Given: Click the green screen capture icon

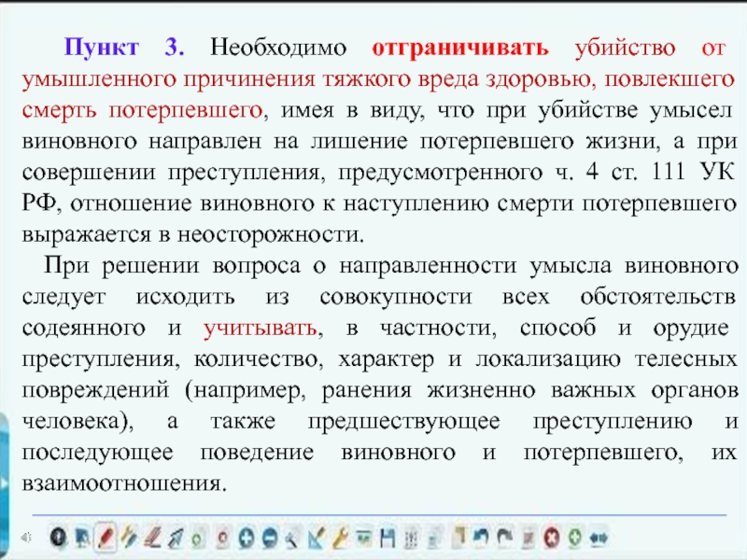Looking at the screenshot, I should [x=363, y=539].
